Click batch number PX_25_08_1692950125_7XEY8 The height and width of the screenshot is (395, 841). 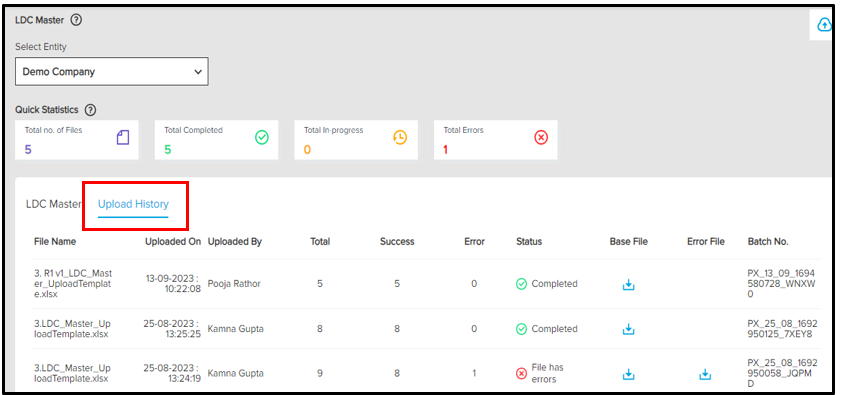783,329
